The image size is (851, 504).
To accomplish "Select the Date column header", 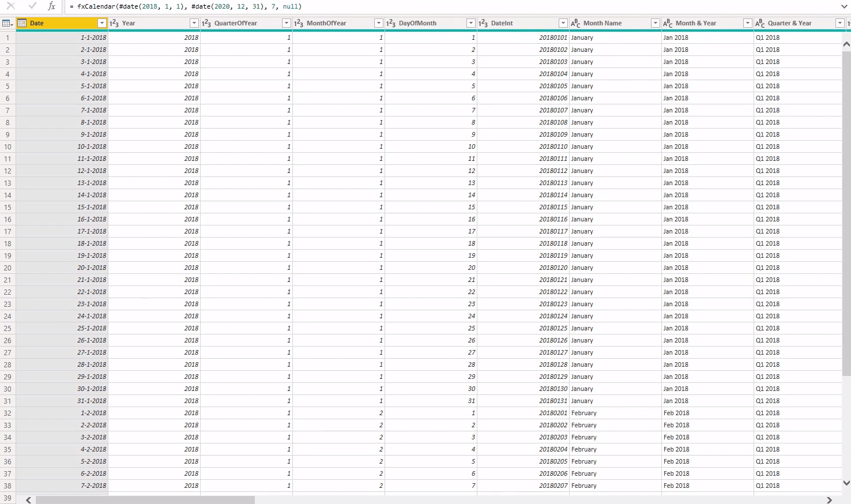I will [x=62, y=23].
